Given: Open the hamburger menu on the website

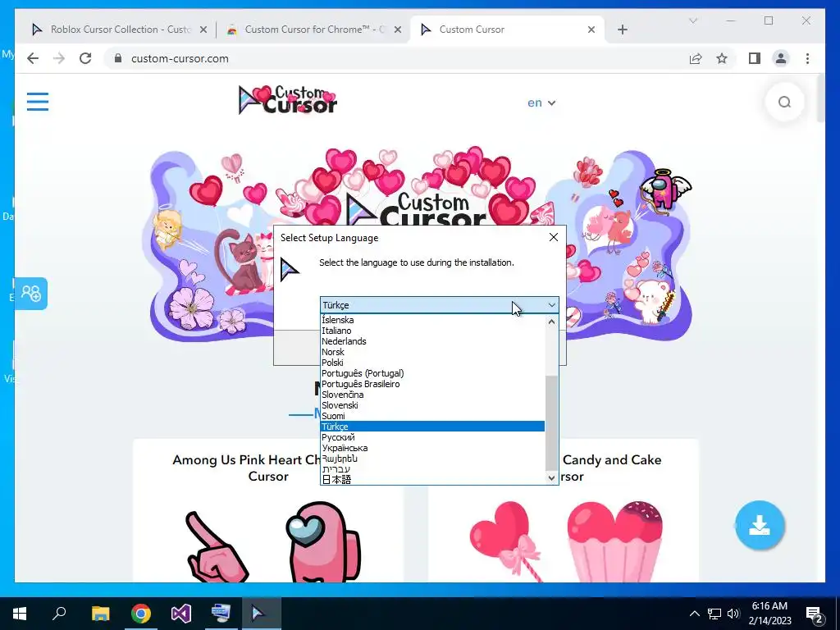Looking at the screenshot, I should pyautogui.click(x=38, y=102).
